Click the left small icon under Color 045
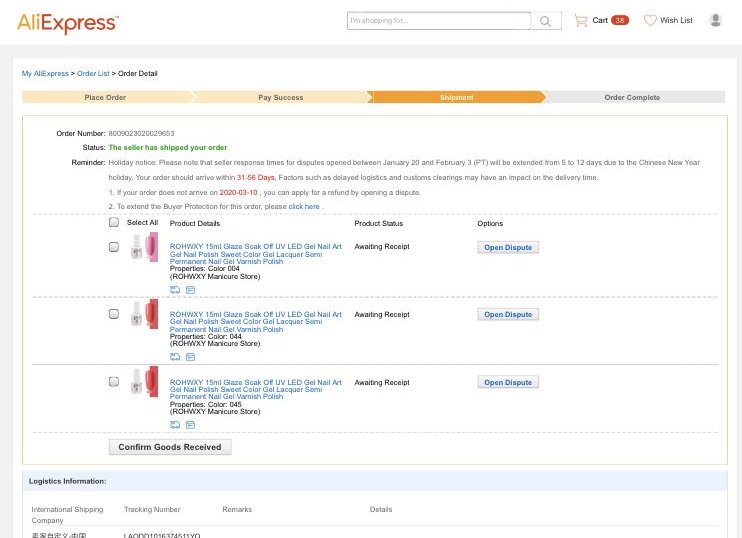 point(175,425)
